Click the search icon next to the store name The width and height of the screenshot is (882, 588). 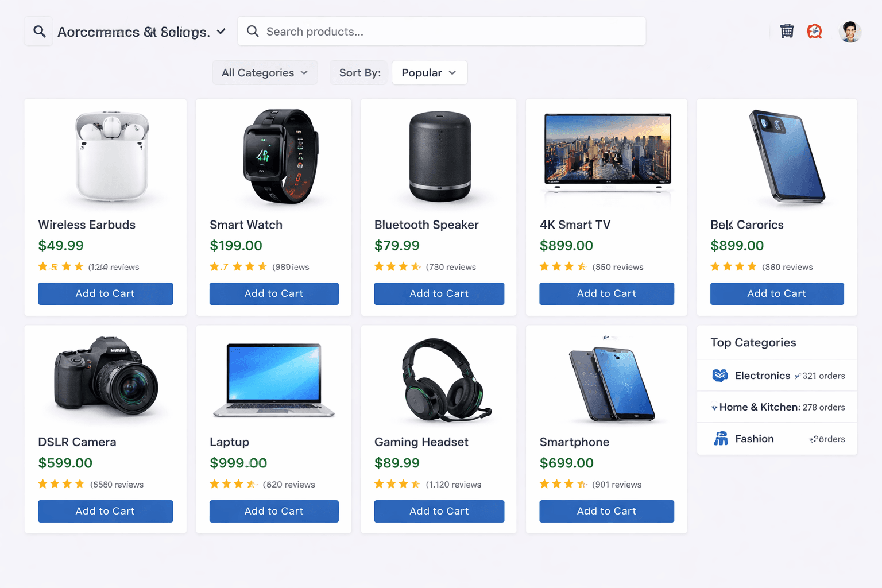pyautogui.click(x=38, y=31)
